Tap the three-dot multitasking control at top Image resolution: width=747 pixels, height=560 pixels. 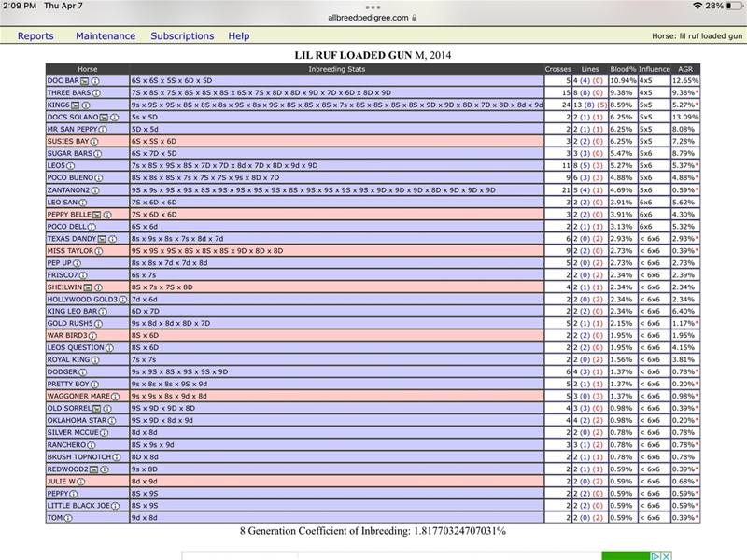(x=373, y=7)
